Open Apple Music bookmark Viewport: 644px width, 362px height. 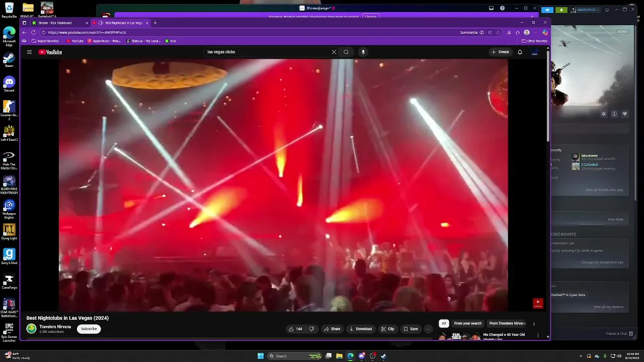tap(104, 41)
